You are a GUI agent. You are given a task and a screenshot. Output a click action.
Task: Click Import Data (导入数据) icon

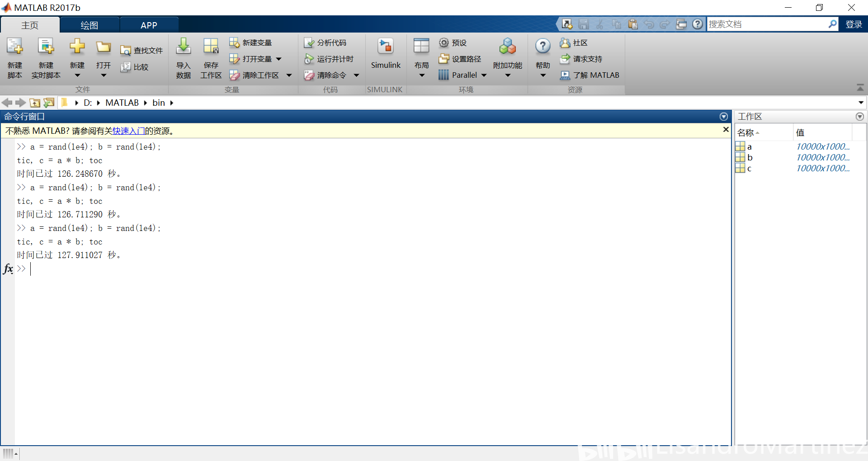pyautogui.click(x=183, y=46)
